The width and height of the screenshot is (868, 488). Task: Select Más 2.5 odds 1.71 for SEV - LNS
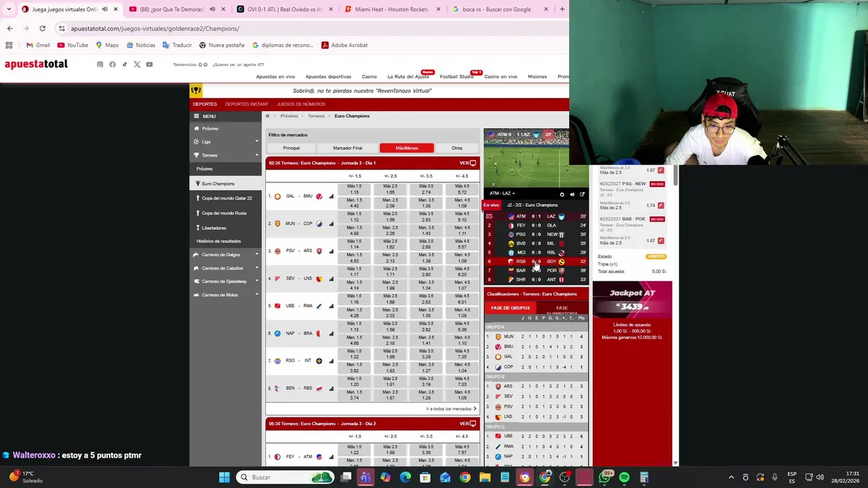[x=390, y=272]
